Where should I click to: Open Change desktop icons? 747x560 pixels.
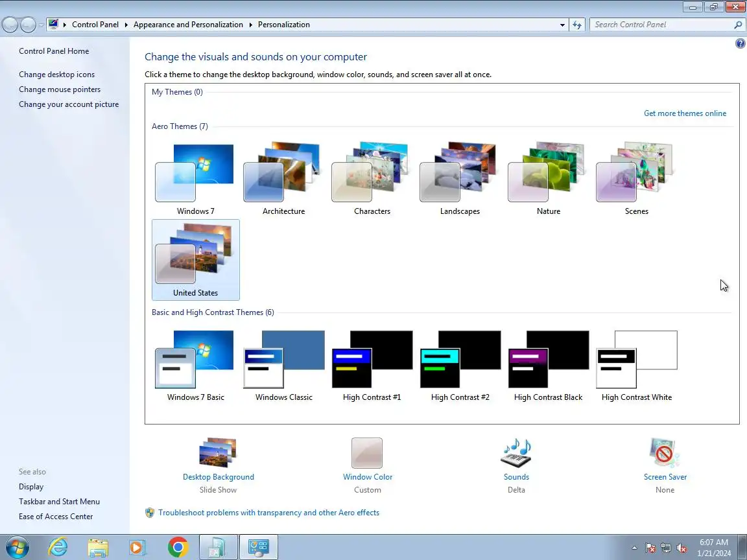click(56, 75)
